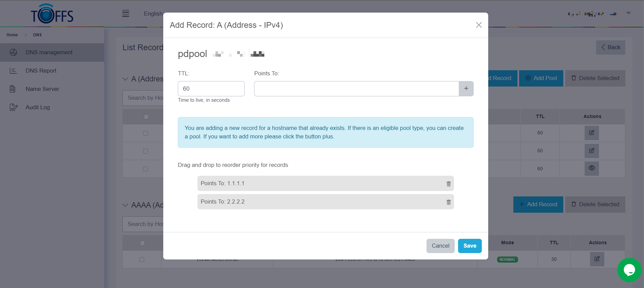Cancel the Add Record dialog
Screen dimensions: 644x288
[x=440, y=246]
